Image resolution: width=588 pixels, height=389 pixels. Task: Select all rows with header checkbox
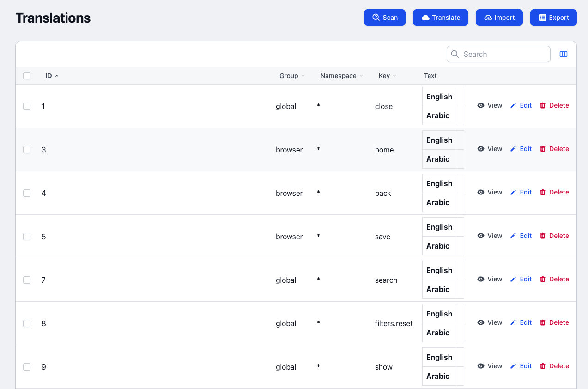coord(27,76)
